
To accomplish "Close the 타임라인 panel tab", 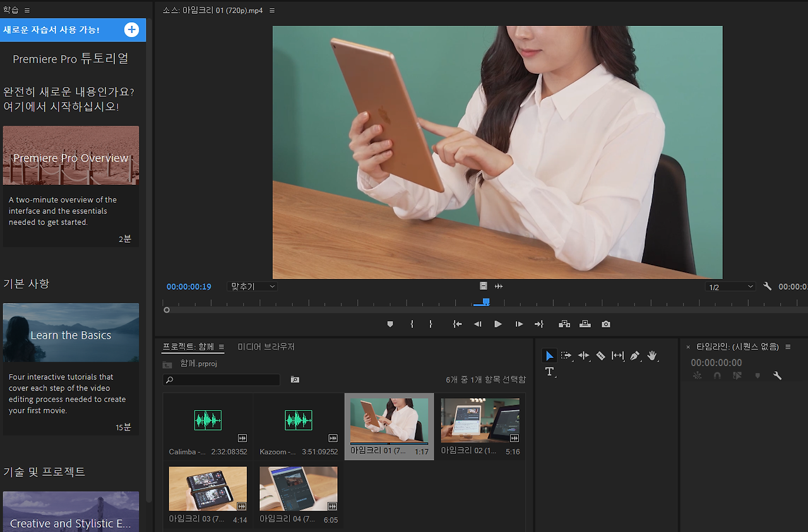I will (x=688, y=347).
